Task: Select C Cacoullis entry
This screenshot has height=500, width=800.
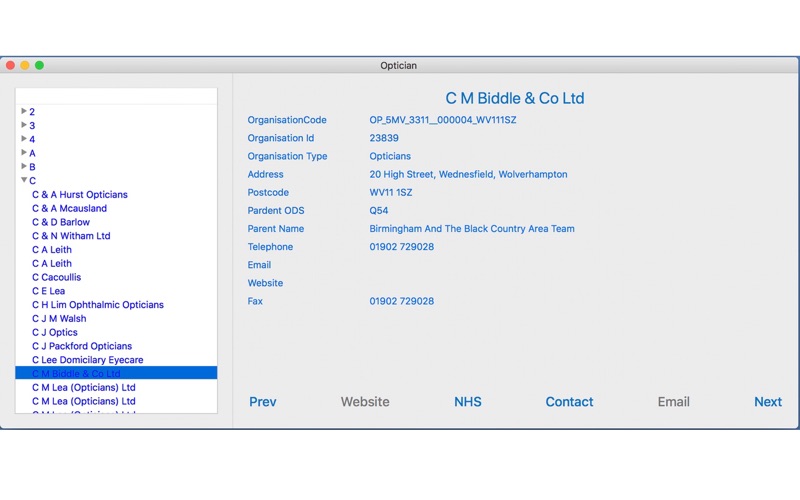Action: (x=57, y=277)
